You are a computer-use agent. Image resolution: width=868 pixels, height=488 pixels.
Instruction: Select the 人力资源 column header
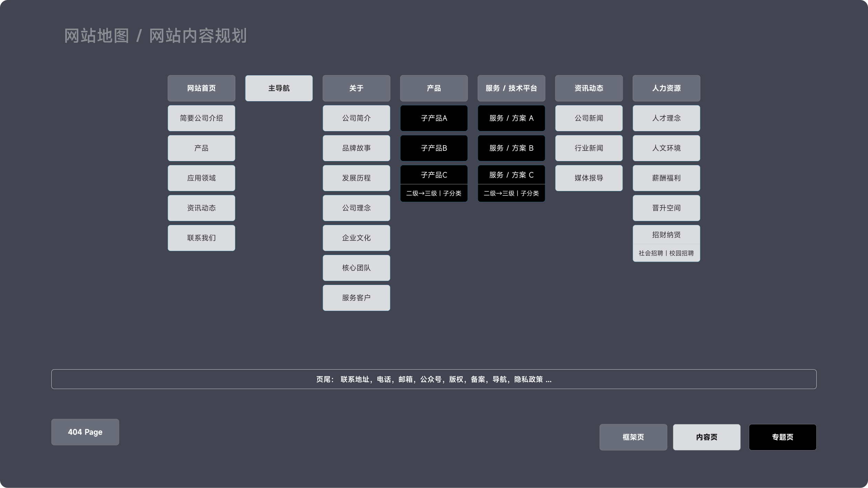coord(666,88)
